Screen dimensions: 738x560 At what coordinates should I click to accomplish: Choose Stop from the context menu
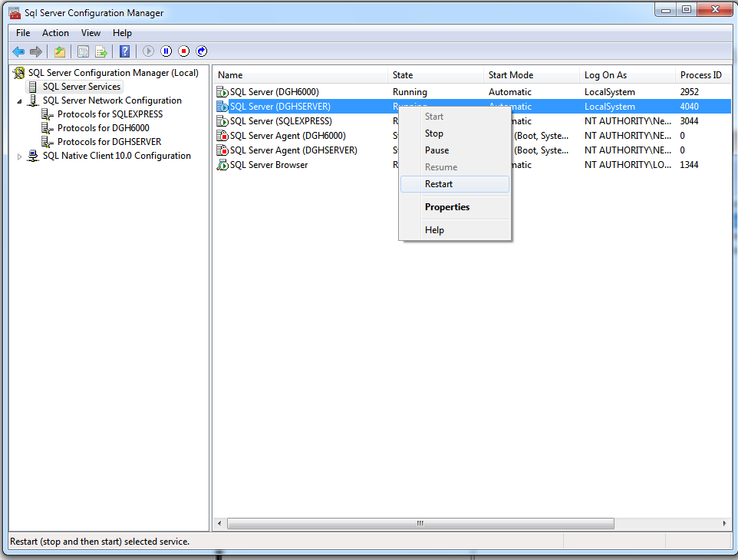455,133
